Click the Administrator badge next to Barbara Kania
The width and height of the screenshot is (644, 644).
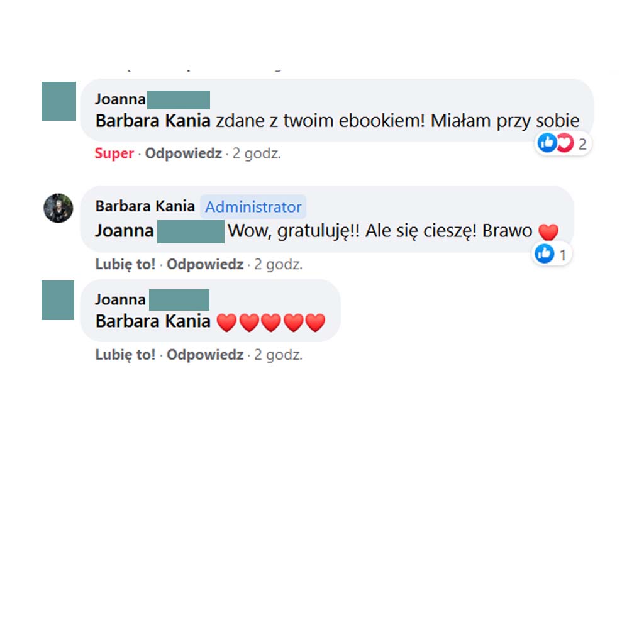pos(253,206)
